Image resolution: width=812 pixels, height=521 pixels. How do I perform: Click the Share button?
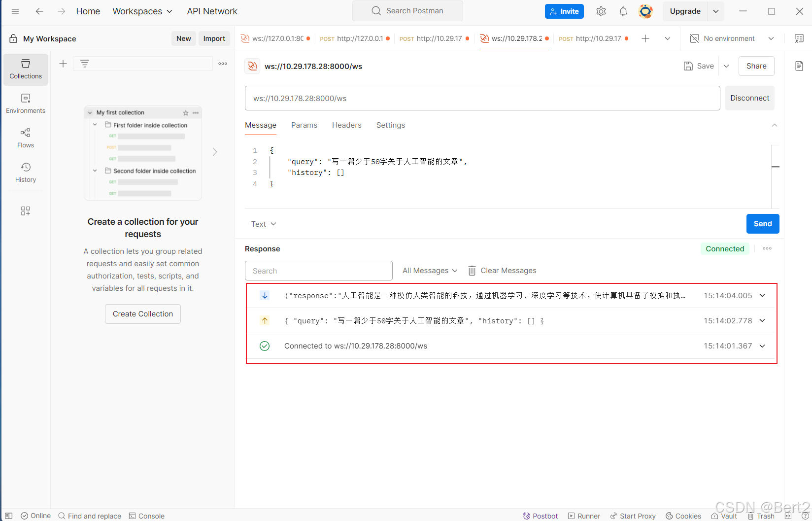click(x=756, y=66)
